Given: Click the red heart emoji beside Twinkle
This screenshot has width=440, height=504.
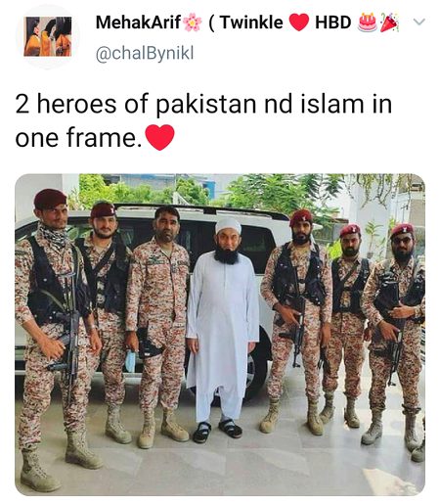Looking at the screenshot, I should [x=299, y=23].
